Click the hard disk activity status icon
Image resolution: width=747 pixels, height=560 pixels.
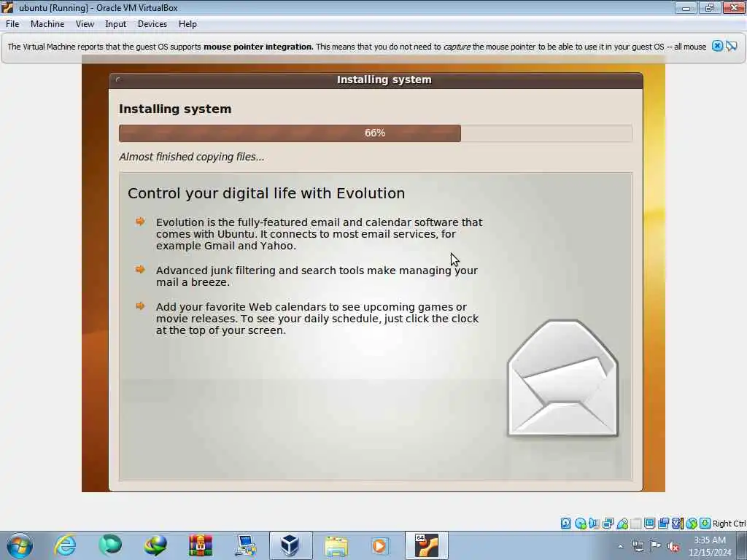565,524
